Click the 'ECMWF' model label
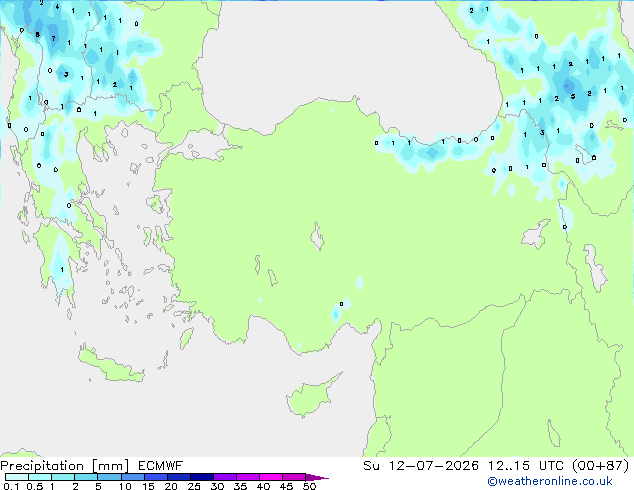The image size is (634, 490). point(161,466)
